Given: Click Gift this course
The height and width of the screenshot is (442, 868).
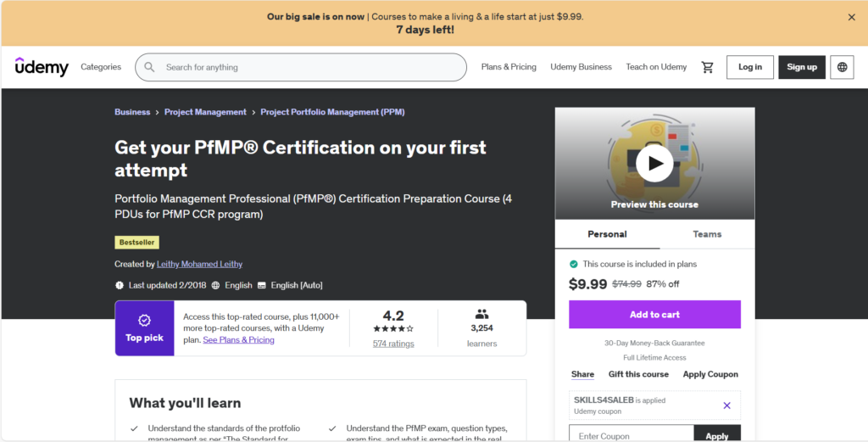Looking at the screenshot, I should click(x=638, y=374).
